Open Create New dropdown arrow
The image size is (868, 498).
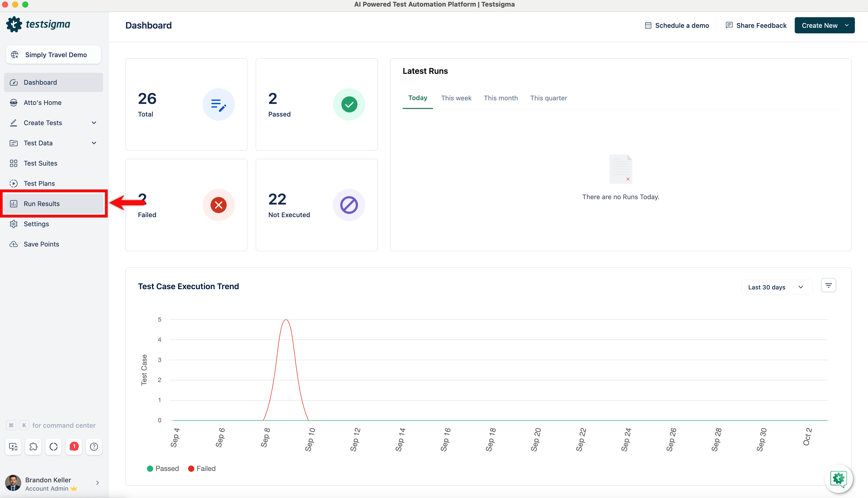pos(847,25)
